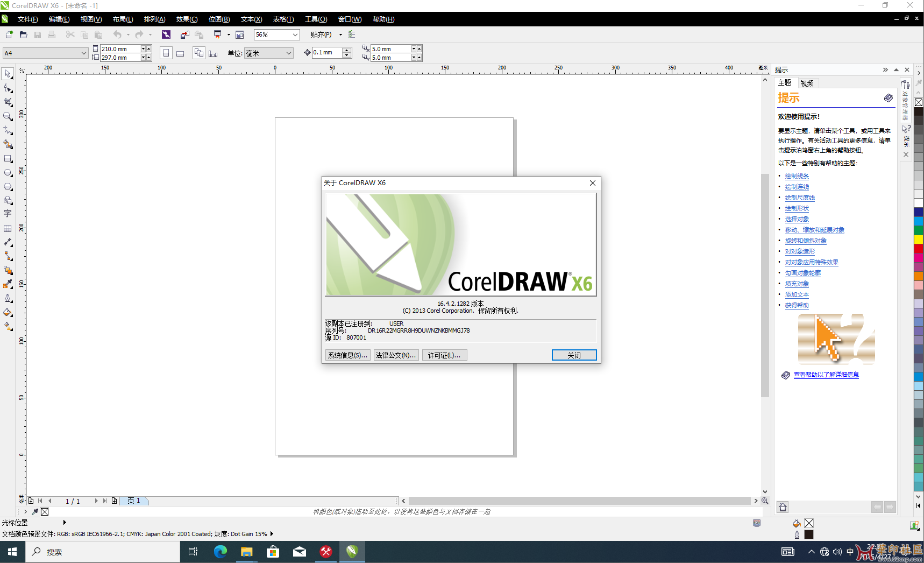Select the Fill bucket tool
The image size is (924, 563).
tap(8, 312)
